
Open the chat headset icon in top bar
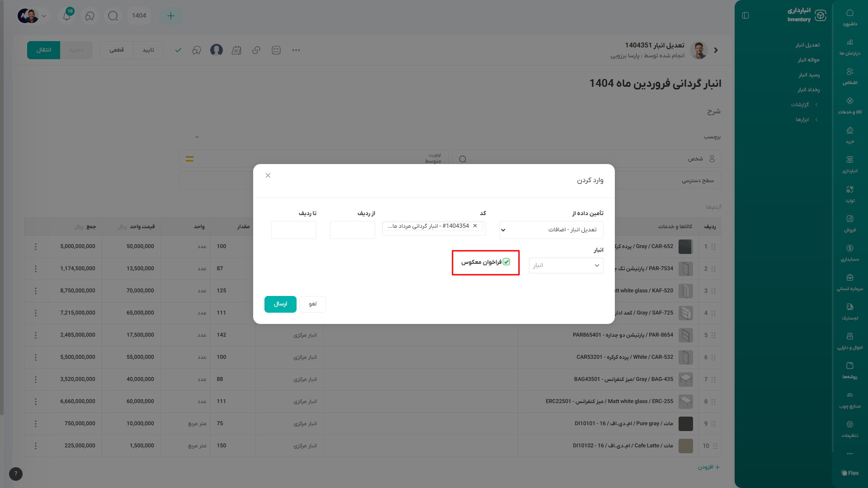click(90, 16)
